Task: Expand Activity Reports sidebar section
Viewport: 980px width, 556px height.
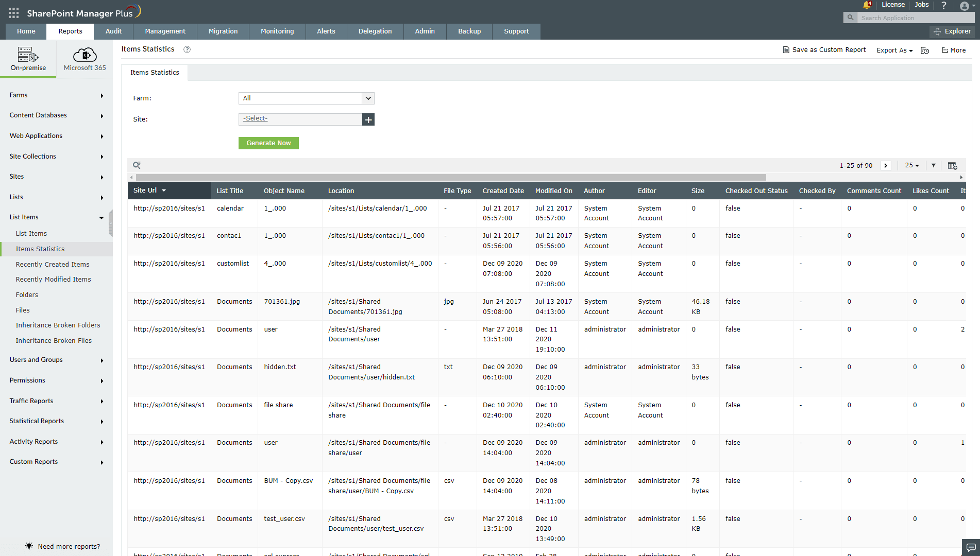Action: tap(56, 442)
